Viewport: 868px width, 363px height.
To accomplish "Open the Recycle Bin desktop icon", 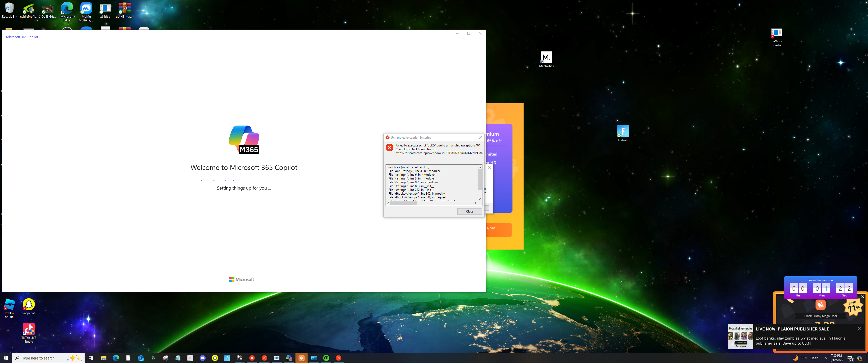I will [9, 10].
